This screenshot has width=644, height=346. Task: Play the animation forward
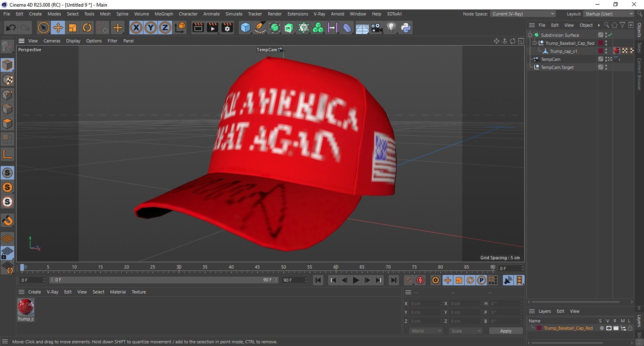pos(356,280)
